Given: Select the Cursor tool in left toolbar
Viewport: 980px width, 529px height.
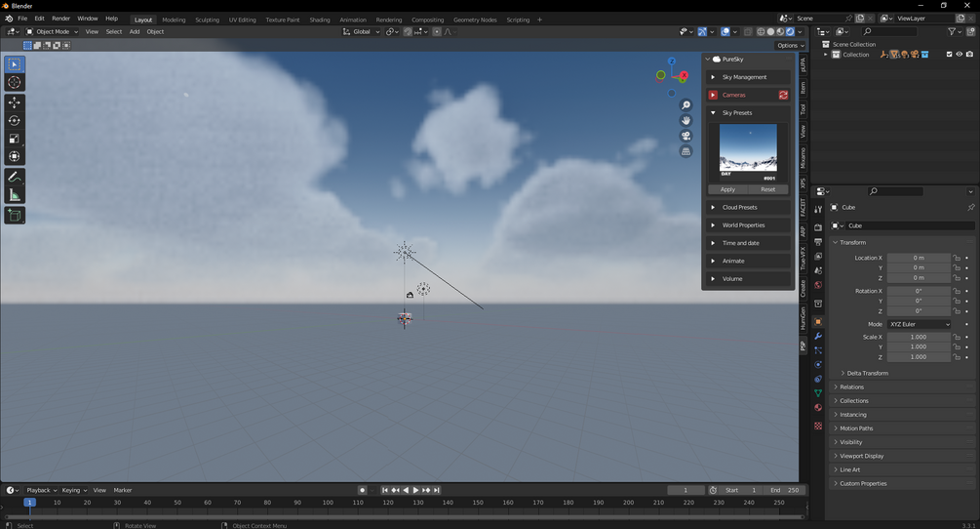Looking at the screenshot, I should [15, 83].
